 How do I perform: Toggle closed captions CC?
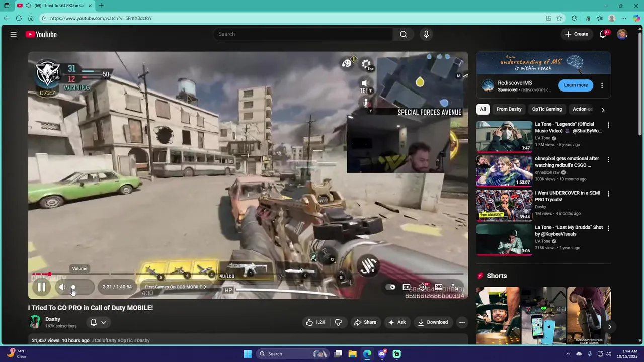tap(407, 287)
